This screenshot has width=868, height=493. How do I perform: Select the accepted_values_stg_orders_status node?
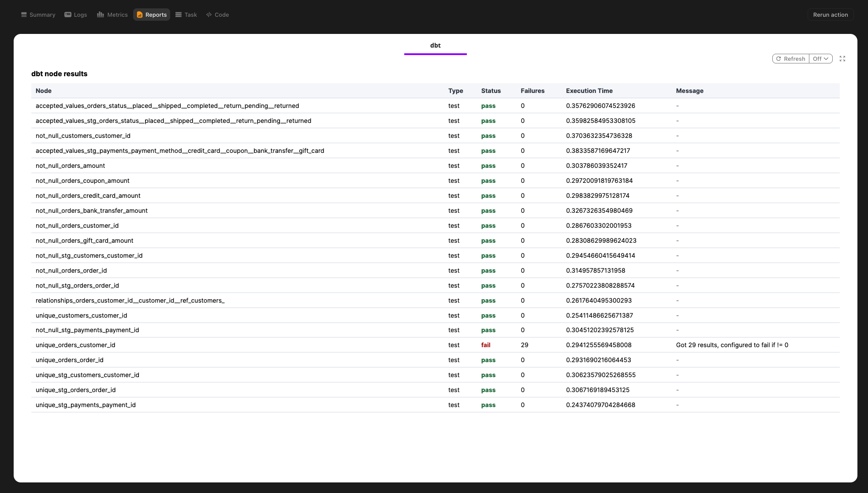coord(173,121)
